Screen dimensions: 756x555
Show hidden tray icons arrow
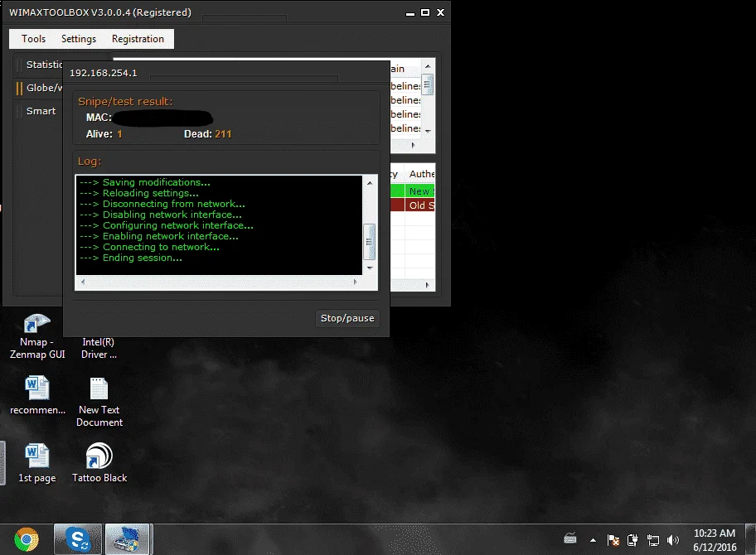click(x=593, y=540)
